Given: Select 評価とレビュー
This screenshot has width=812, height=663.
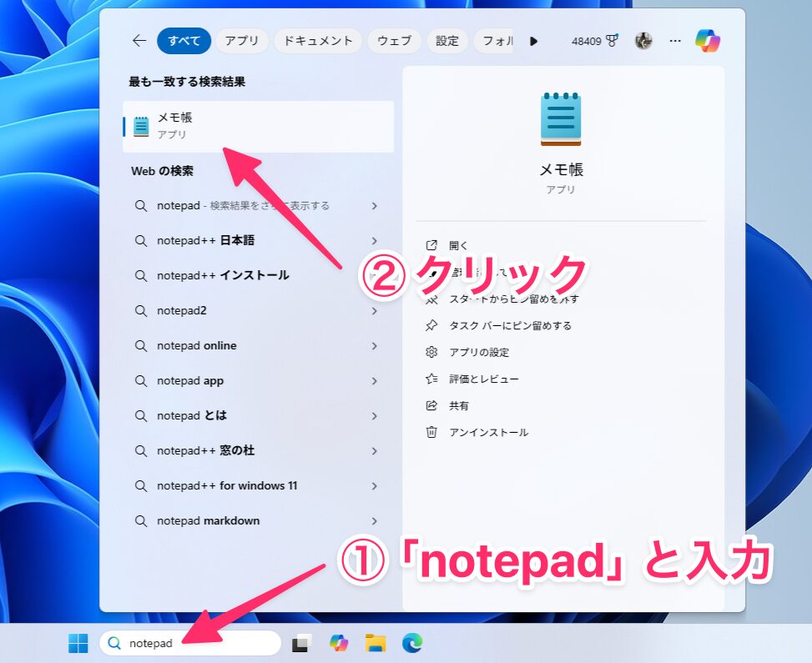Looking at the screenshot, I should 484,379.
